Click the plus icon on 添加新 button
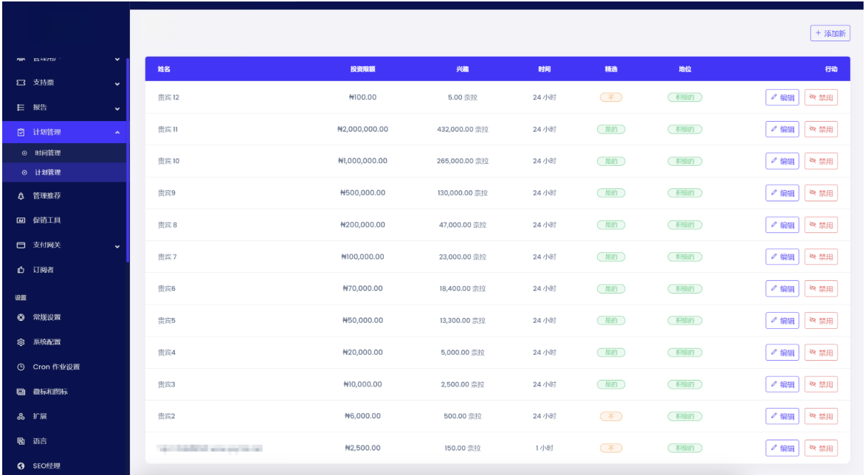 (x=818, y=33)
